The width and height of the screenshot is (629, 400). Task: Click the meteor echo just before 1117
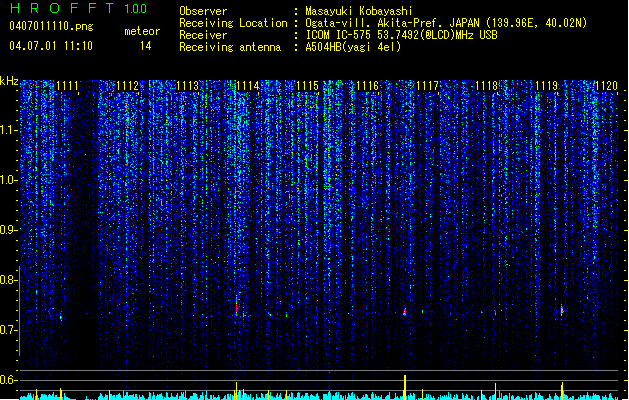pos(405,312)
